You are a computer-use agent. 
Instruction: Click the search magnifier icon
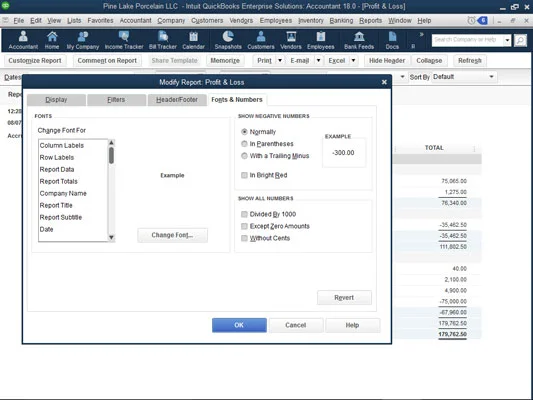click(520, 40)
